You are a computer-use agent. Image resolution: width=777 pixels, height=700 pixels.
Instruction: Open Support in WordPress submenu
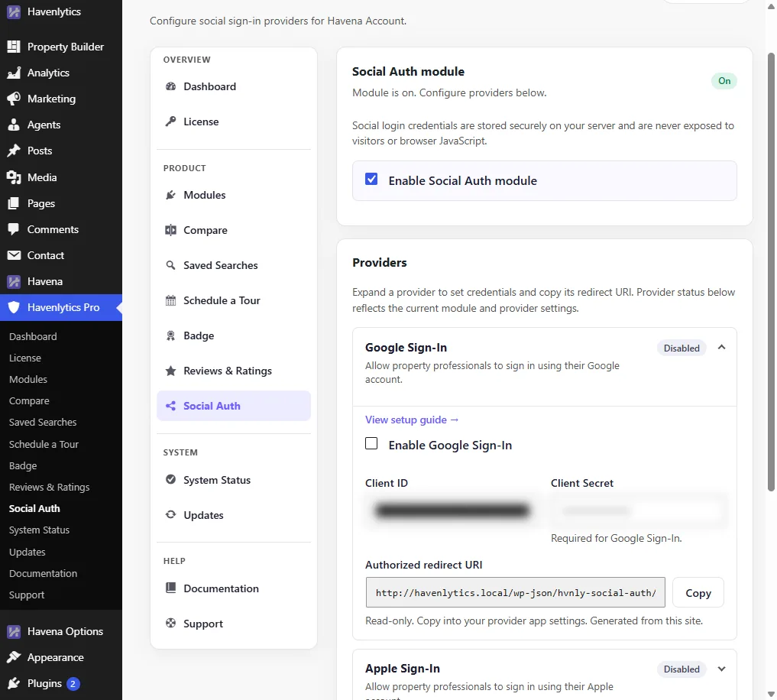click(x=27, y=595)
